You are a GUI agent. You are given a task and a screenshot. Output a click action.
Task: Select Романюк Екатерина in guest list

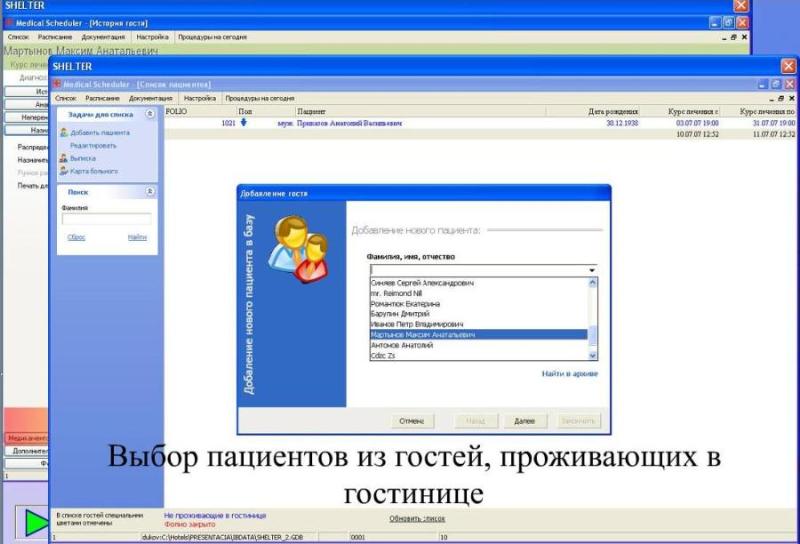click(x=405, y=304)
